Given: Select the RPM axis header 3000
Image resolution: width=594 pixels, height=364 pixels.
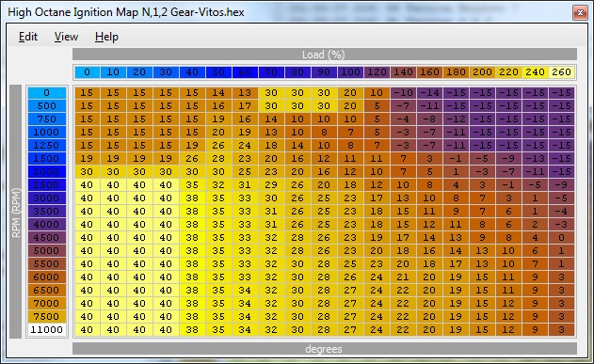Looking at the screenshot, I should click(x=46, y=198).
